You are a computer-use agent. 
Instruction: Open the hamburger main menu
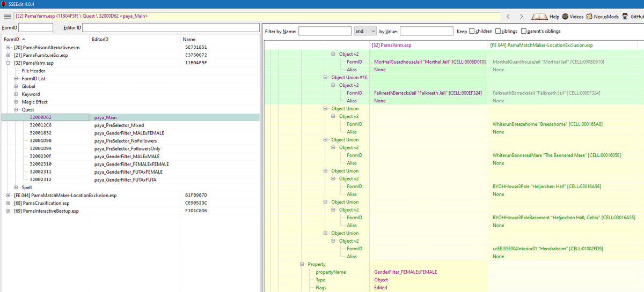[7, 16]
